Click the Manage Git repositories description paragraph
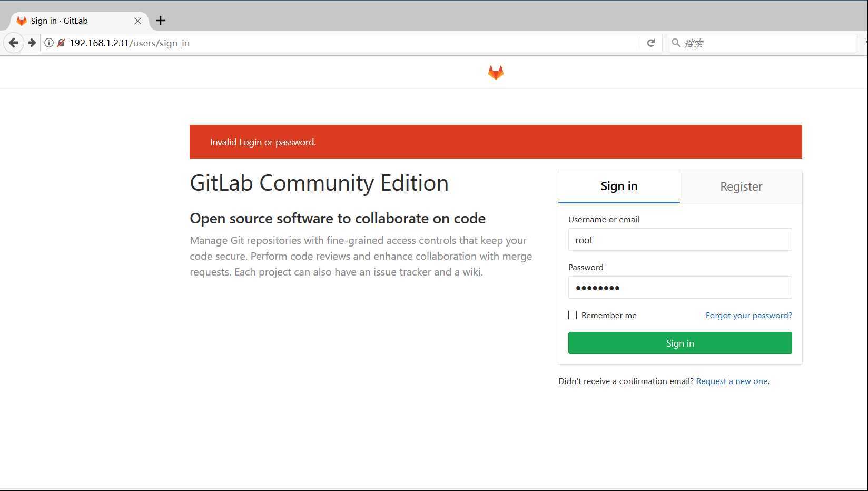The width and height of the screenshot is (868, 491). coord(361,256)
